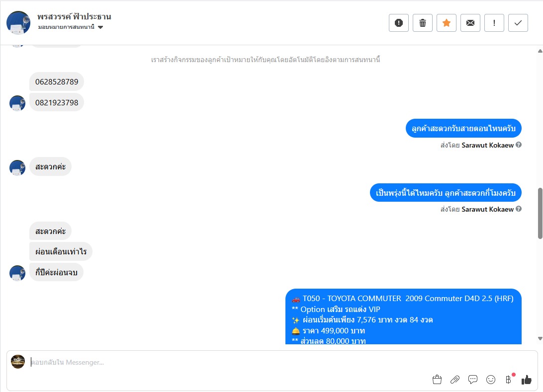Open the baht payment request icon
The image size is (543, 392).
click(x=508, y=380)
